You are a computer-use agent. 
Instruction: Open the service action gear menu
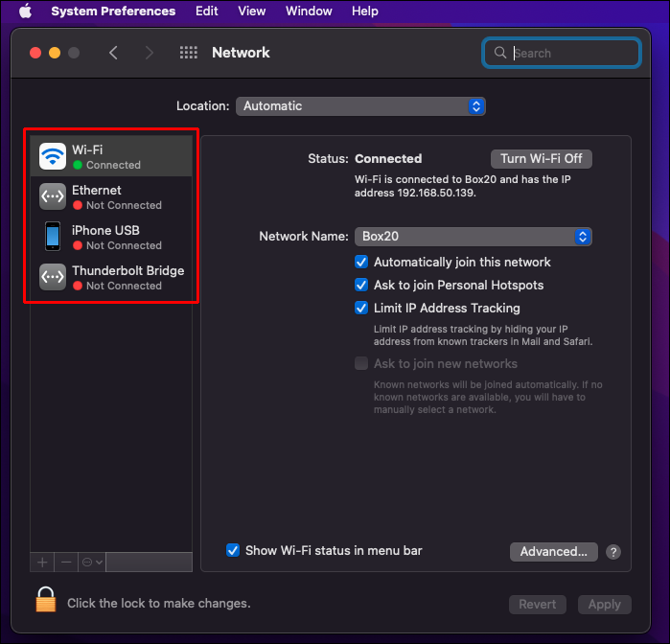click(92, 562)
